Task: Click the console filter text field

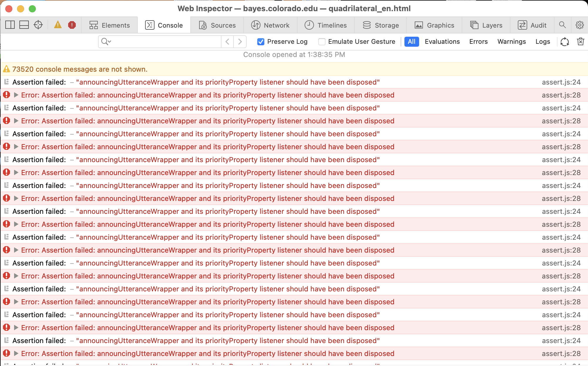Action: click(166, 42)
